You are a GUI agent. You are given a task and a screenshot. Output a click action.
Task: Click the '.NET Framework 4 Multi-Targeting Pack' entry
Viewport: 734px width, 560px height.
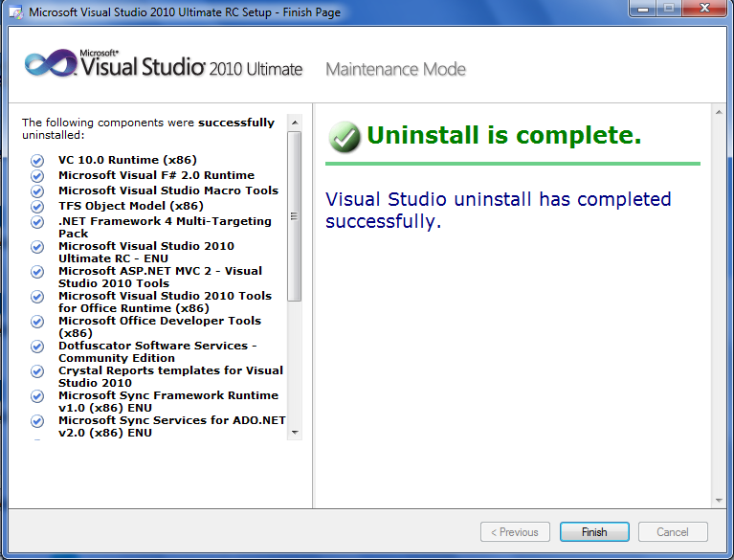(x=165, y=227)
